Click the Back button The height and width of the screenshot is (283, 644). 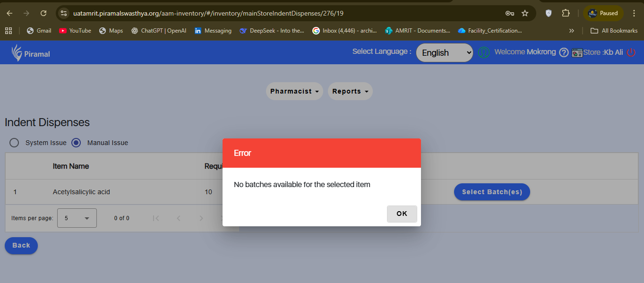pyautogui.click(x=21, y=246)
